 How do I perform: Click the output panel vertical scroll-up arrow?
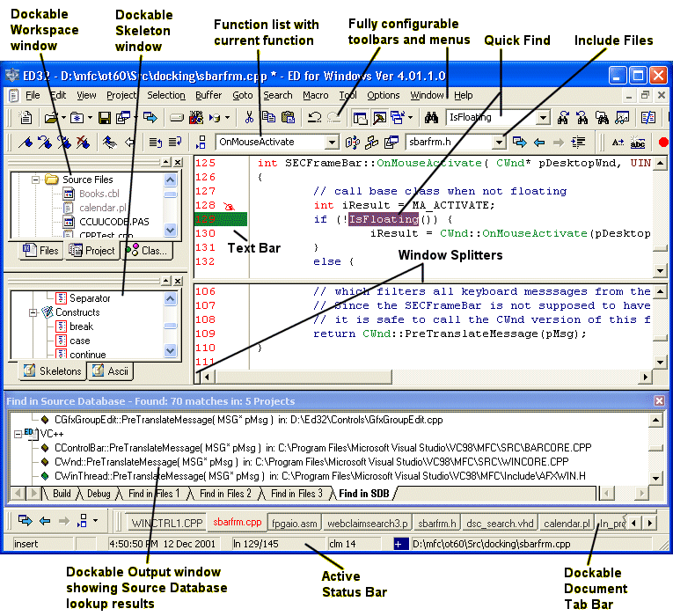coord(655,420)
